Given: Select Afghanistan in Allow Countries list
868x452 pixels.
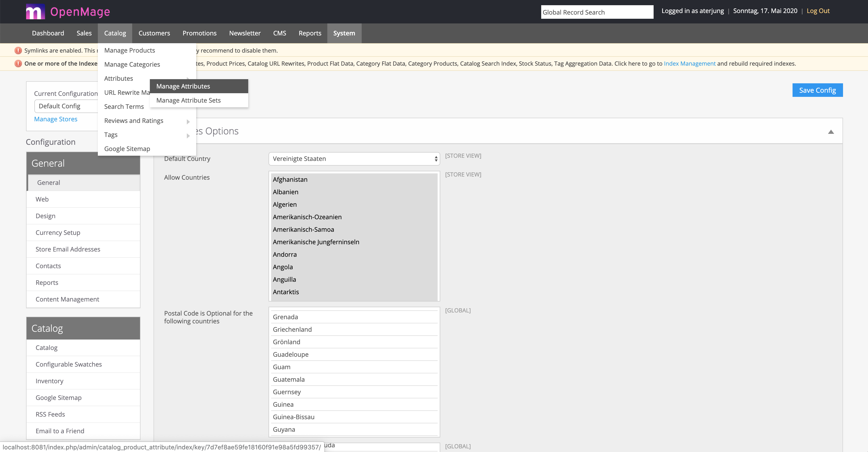Looking at the screenshot, I should coord(354,180).
